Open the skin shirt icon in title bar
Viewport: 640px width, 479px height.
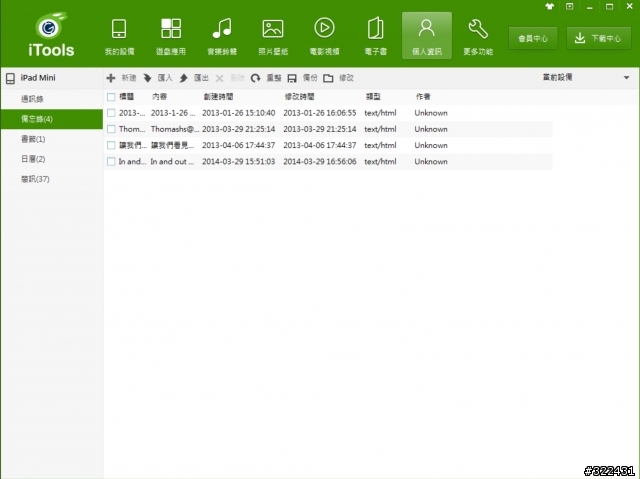click(549, 7)
